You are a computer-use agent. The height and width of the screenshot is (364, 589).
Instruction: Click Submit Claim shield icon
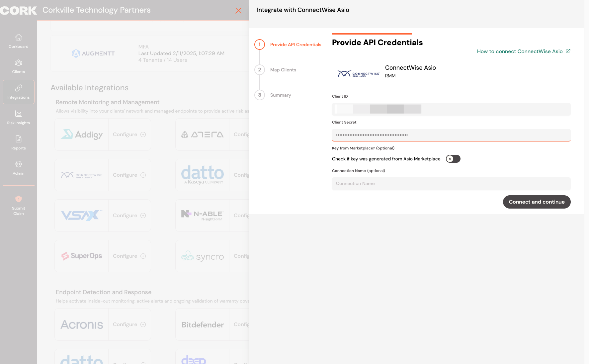[19, 199]
